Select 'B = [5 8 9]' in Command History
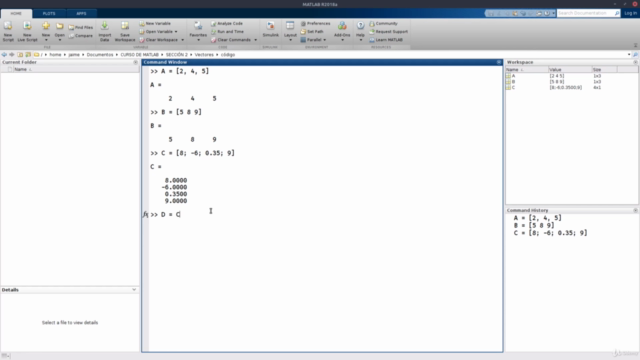 point(534,225)
